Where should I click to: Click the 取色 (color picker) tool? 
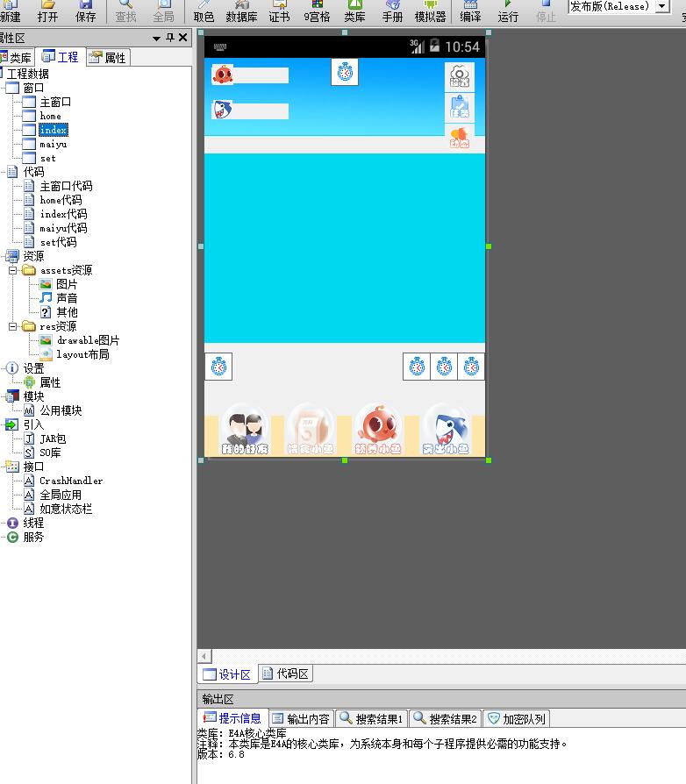204,11
